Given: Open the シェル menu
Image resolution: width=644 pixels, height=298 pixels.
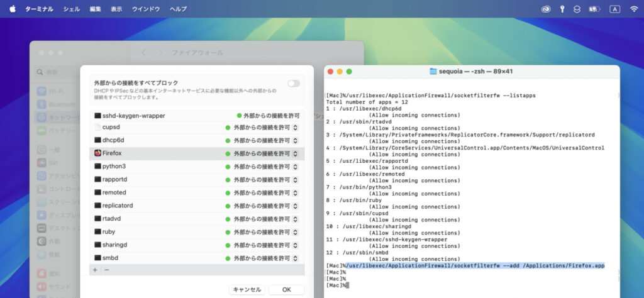Looking at the screenshot, I should pyautogui.click(x=71, y=9).
